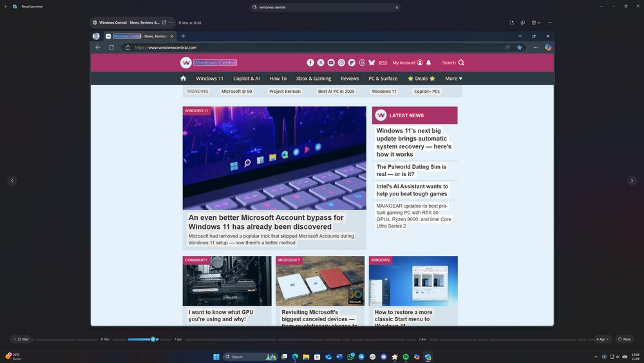This screenshot has width=644, height=363.
Task: Open Spotify from the Windows taskbar
Action: click(x=406, y=357)
